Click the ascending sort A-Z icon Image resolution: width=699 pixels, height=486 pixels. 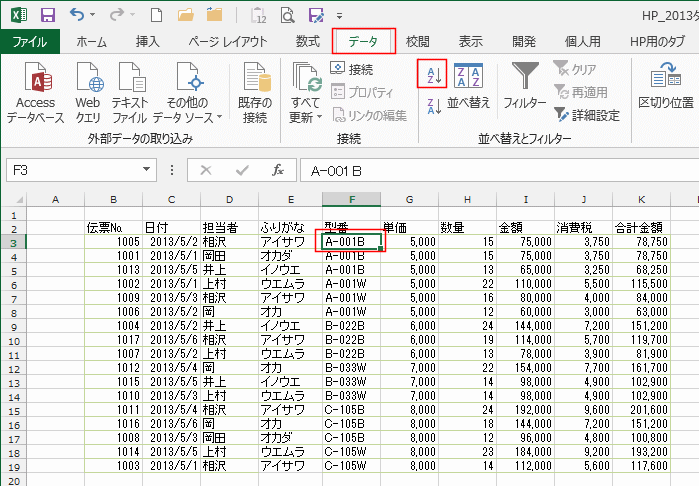tap(432, 73)
